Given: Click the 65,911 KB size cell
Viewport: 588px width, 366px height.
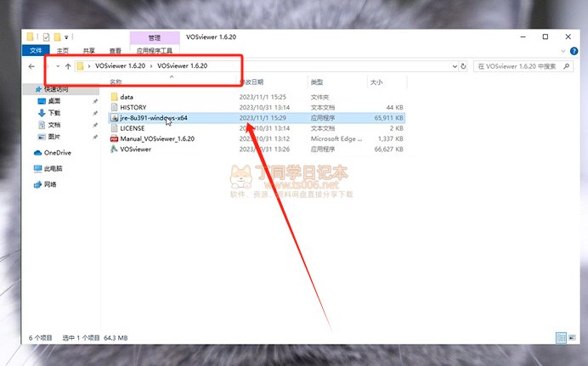Looking at the screenshot, I should [x=389, y=118].
